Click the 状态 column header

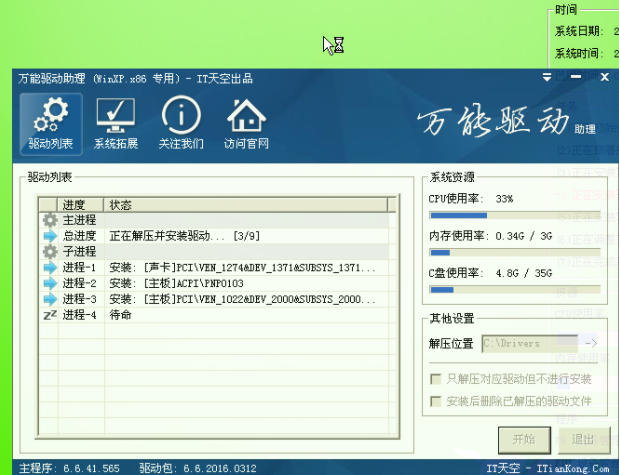245,204
